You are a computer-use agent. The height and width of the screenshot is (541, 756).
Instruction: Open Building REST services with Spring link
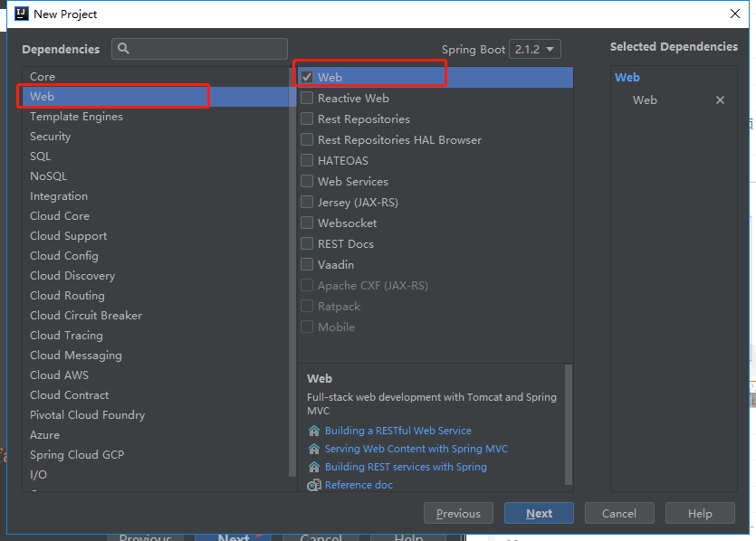pos(406,467)
